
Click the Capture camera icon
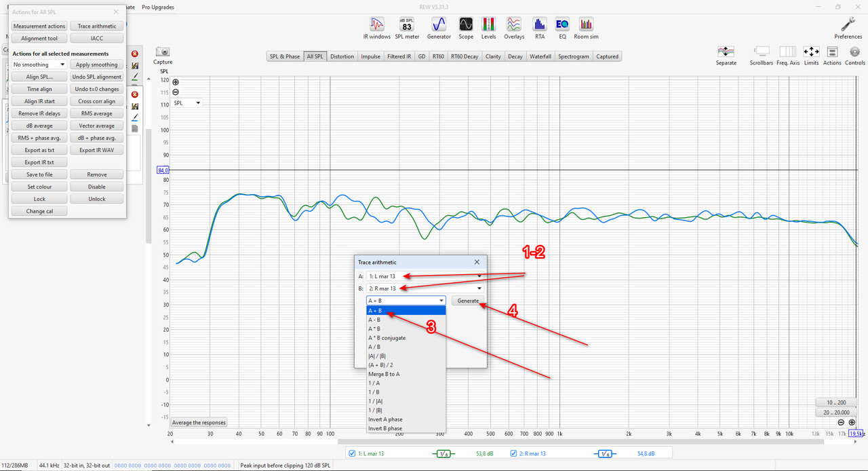pyautogui.click(x=163, y=55)
